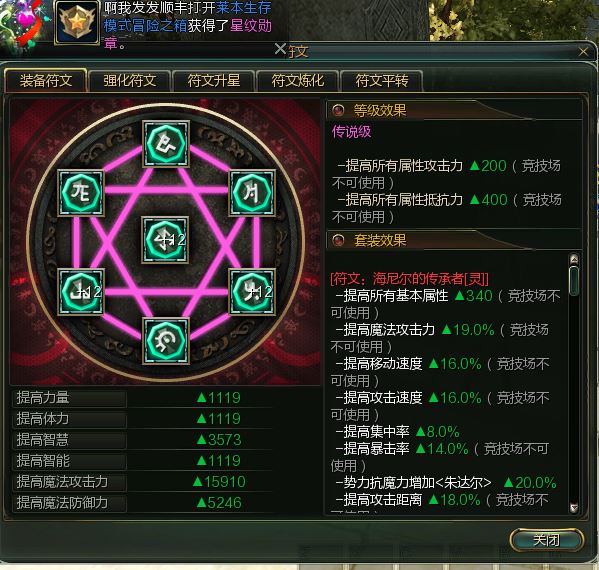Click the set effects scrollbar thumb
Viewport: 599px width, 570px height.
[574, 281]
